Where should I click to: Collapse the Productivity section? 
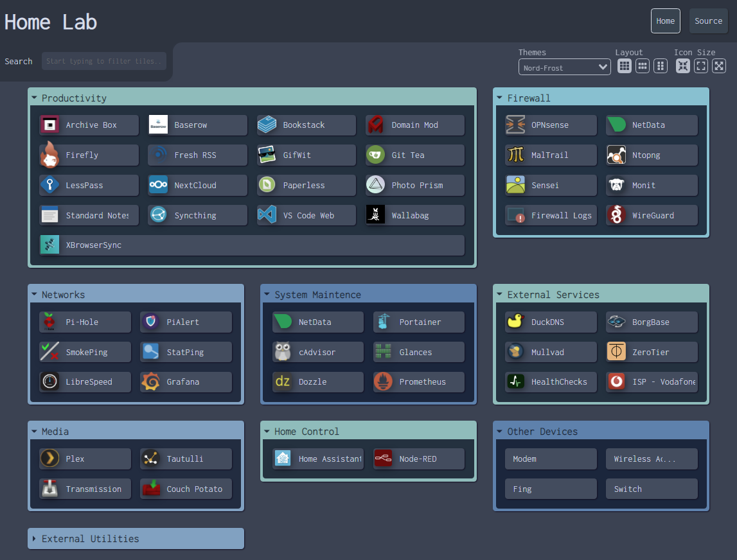pyautogui.click(x=34, y=98)
